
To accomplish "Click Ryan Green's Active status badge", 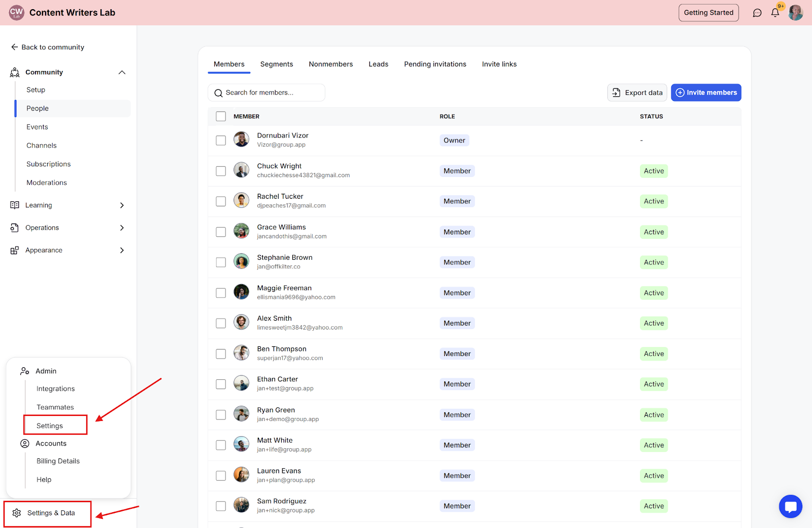I will (x=654, y=415).
